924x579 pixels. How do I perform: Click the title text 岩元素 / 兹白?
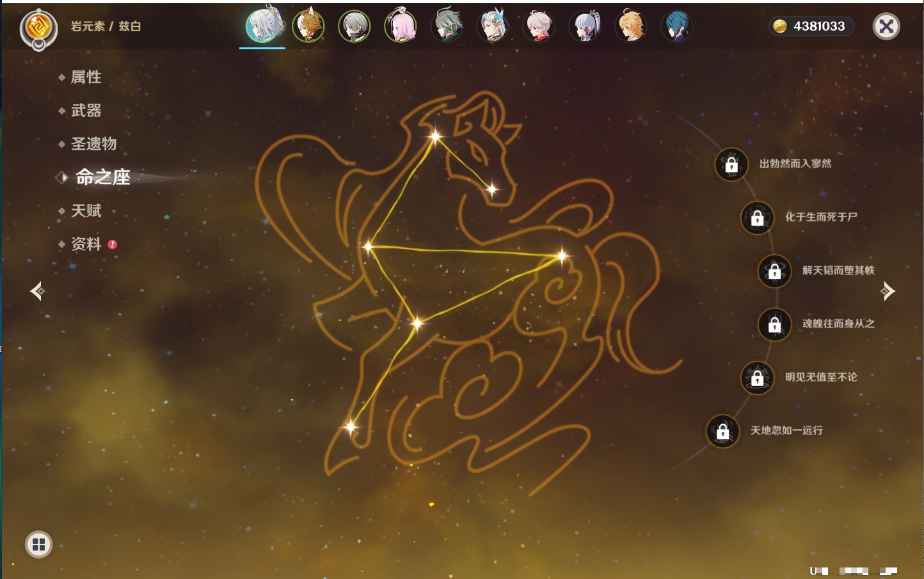pyautogui.click(x=106, y=26)
